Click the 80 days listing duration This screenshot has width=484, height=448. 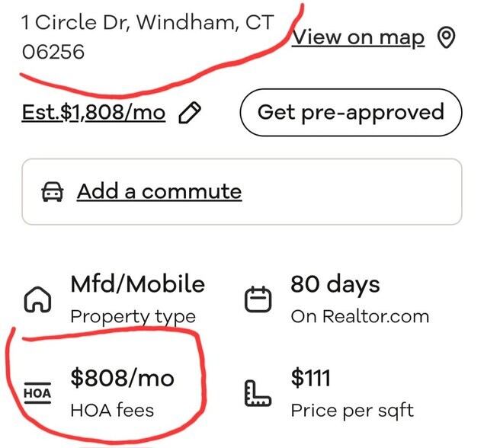335,284
